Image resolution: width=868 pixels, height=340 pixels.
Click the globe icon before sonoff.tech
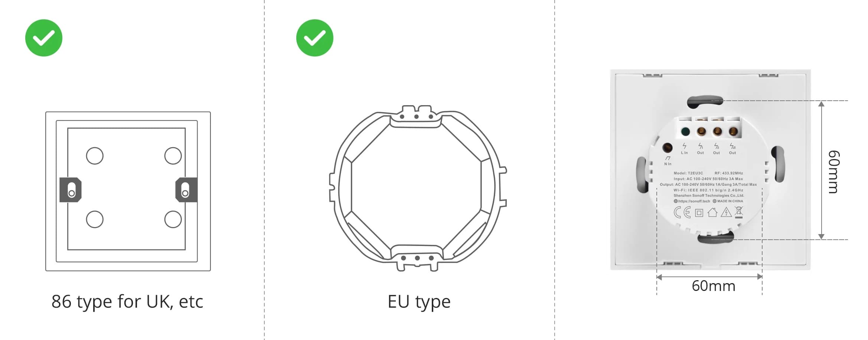(x=676, y=201)
